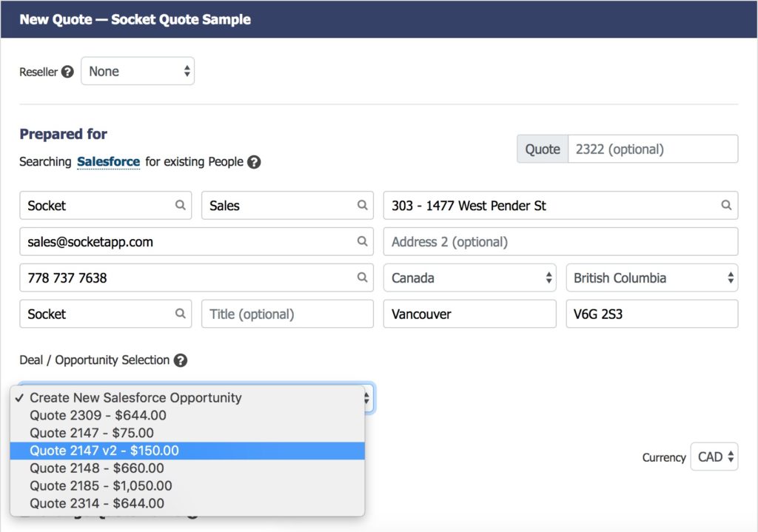
Task: Click search icon in phone 778 737 7638 field
Action: coord(362,277)
